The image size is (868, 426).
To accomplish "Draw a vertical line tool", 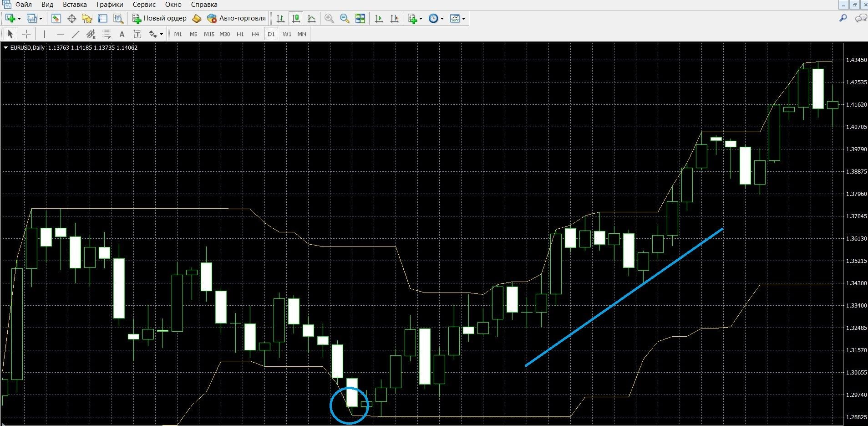I will tap(44, 34).
